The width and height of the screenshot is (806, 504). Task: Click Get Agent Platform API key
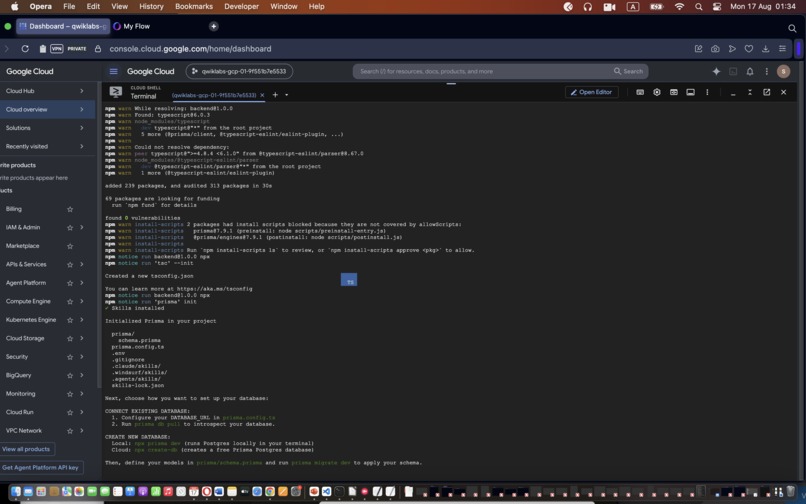coord(41,467)
